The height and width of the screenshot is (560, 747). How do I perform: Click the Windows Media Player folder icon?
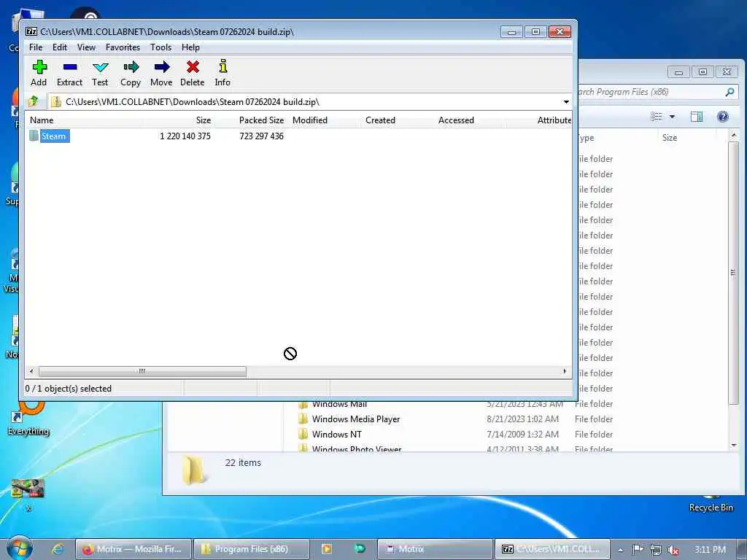[303, 419]
